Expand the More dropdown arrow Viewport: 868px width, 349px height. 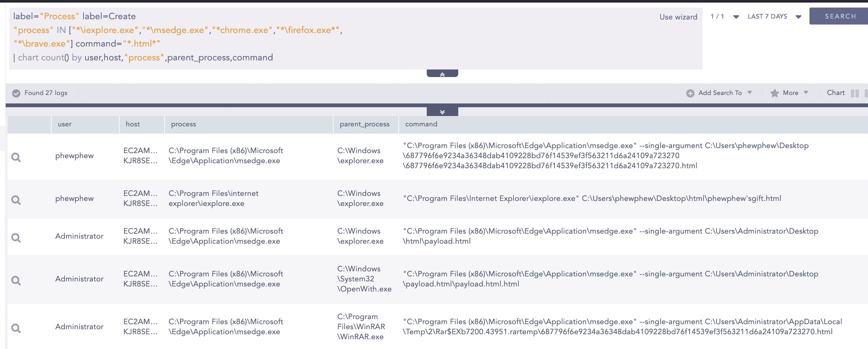point(806,92)
